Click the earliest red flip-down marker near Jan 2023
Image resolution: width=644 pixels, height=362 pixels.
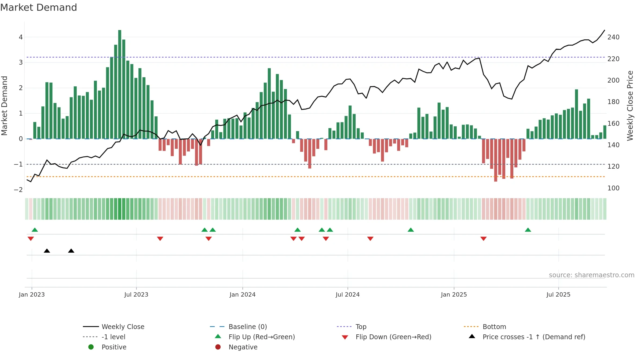31,239
